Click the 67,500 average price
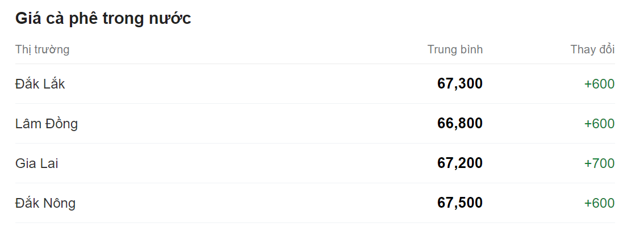 pos(459,203)
